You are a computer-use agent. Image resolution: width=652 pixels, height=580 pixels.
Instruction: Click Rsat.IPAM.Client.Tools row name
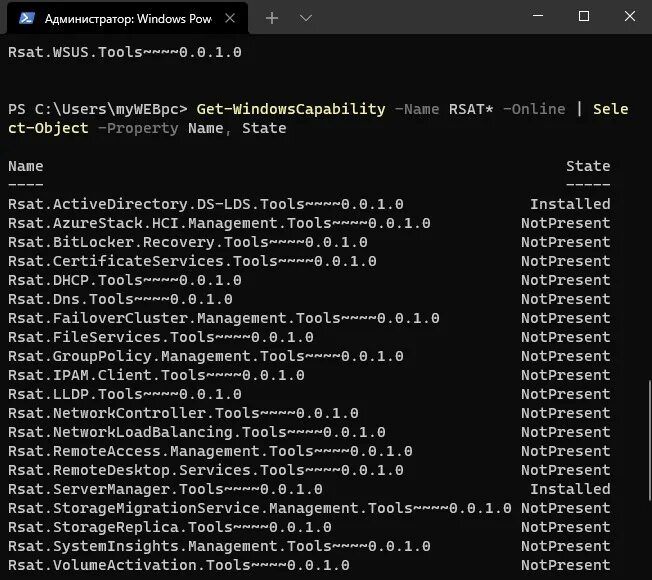coord(156,375)
